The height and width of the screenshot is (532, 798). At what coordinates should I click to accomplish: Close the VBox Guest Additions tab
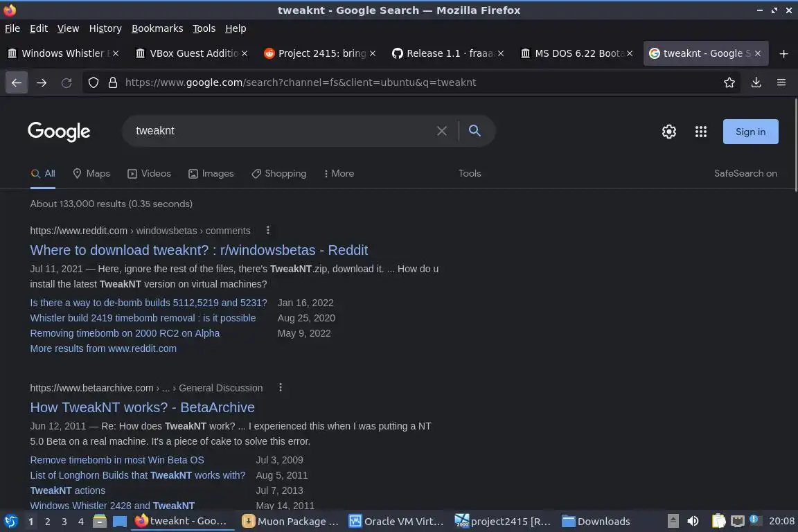tap(245, 53)
